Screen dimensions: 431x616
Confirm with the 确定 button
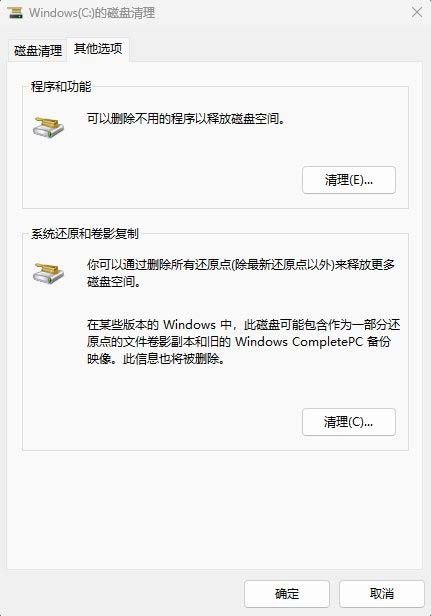point(287,593)
